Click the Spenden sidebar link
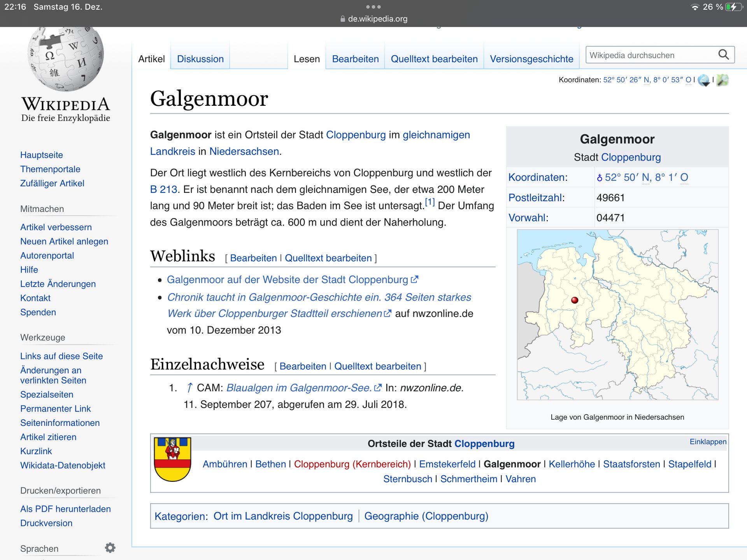This screenshot has height=560, width=747. [x=38, y=312]
